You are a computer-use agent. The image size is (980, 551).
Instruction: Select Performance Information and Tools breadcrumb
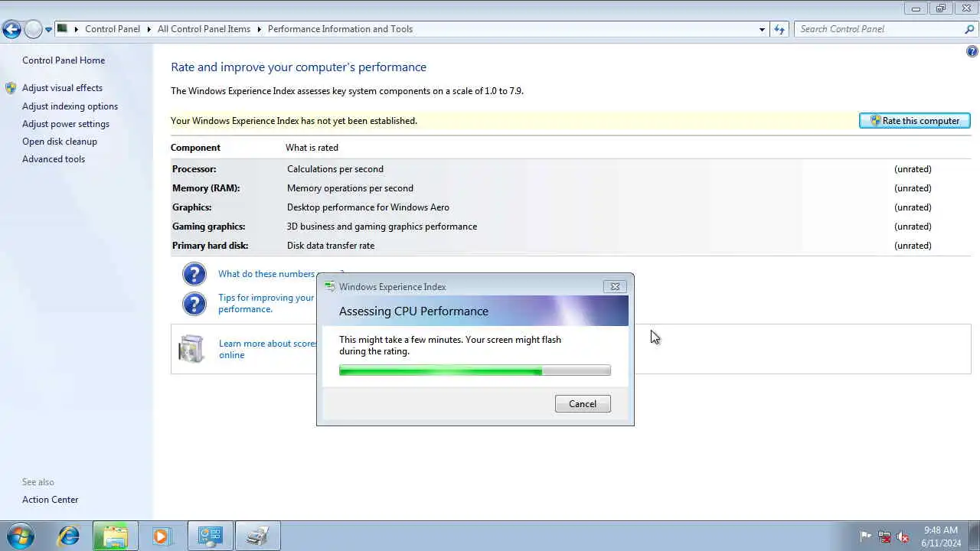(x=340, y=29)
